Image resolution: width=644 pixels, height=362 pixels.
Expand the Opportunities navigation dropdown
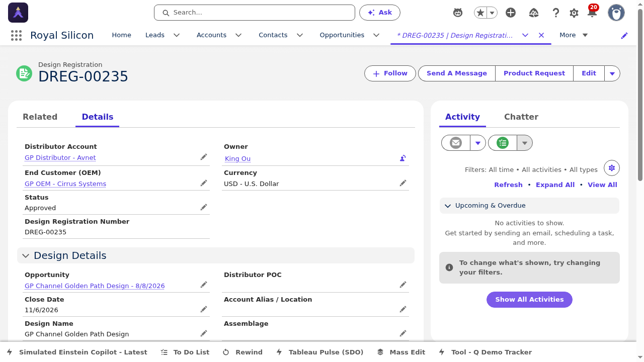(x=376, y=35)
